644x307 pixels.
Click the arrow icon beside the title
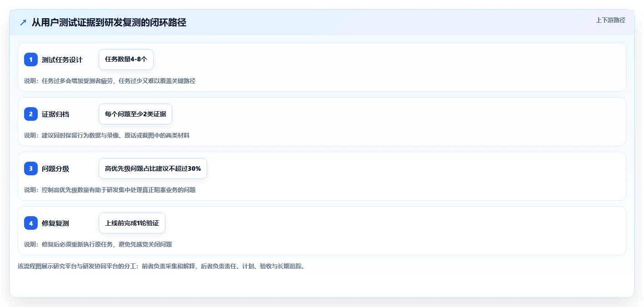(x=23, y=22)
